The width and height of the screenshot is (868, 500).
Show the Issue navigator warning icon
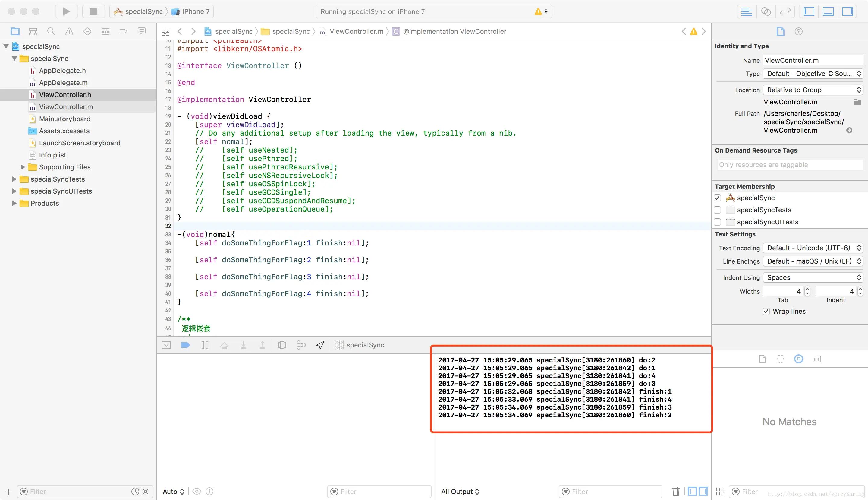(69, 32)
